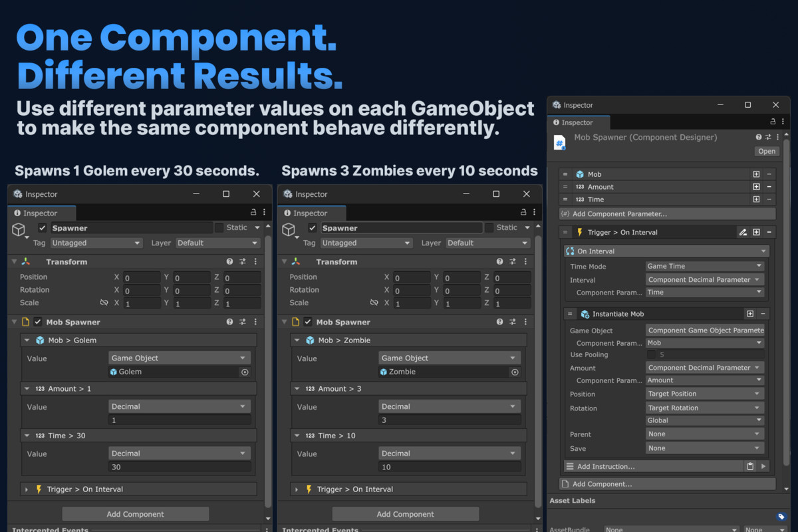This screenshot has width=798, height=532.
Task: Enable Static checkbox in Zombie inspector
Action: pos(489,228)
